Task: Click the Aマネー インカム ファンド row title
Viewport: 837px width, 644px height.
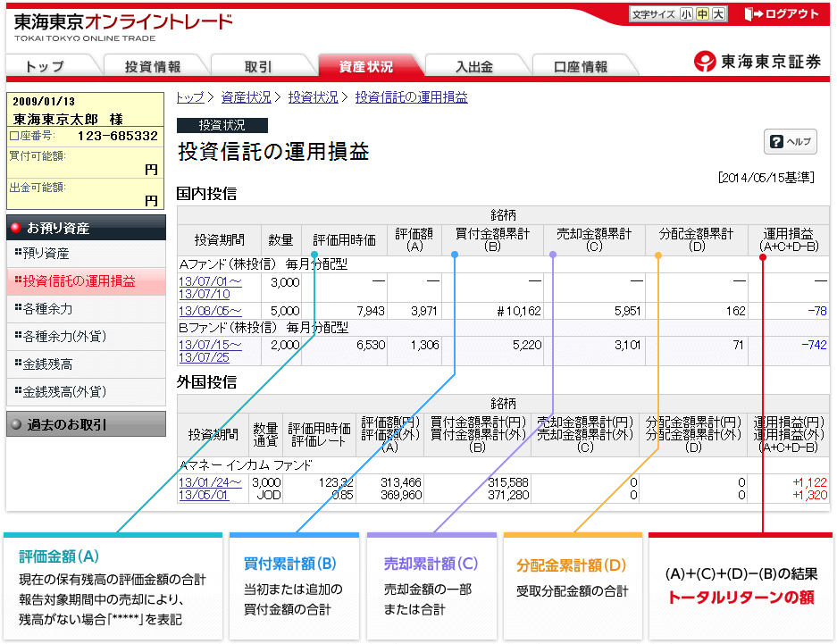Action: click(246, 465)
